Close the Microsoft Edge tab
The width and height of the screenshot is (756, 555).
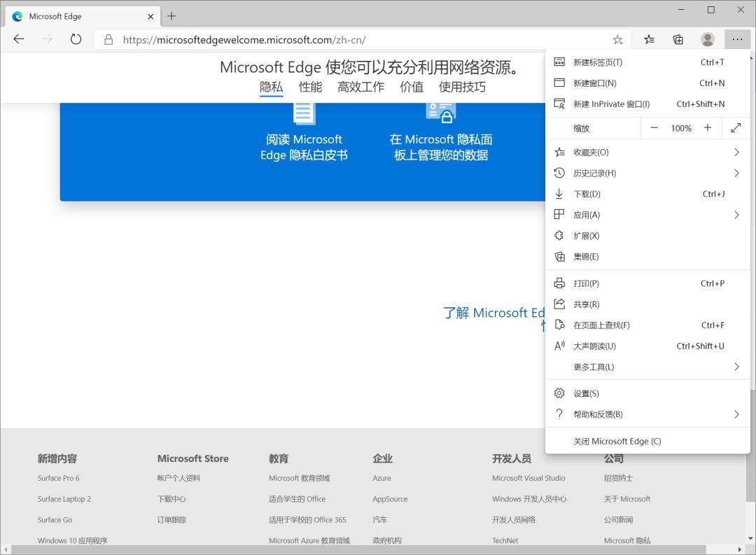tap(150, 16)
